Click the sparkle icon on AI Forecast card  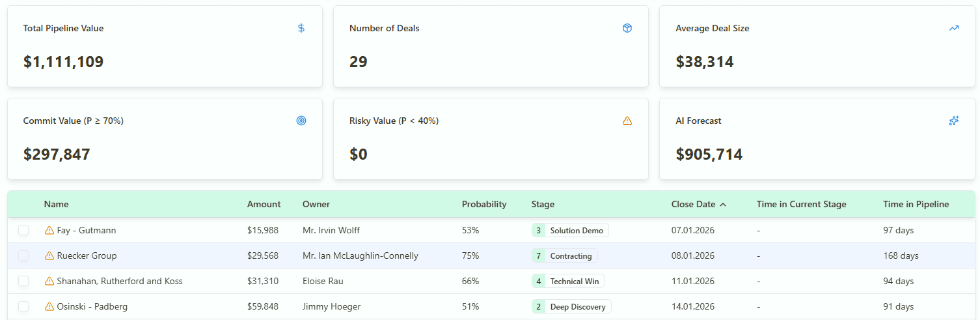pyautogui.click(x=954, y=121)
